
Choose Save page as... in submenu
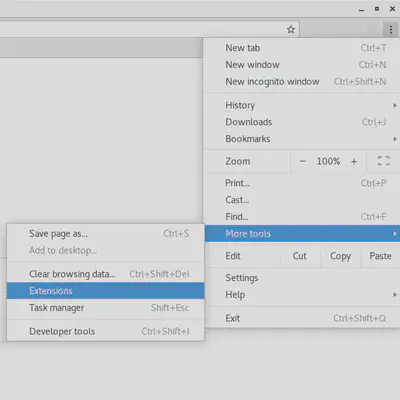coord(105,234)
